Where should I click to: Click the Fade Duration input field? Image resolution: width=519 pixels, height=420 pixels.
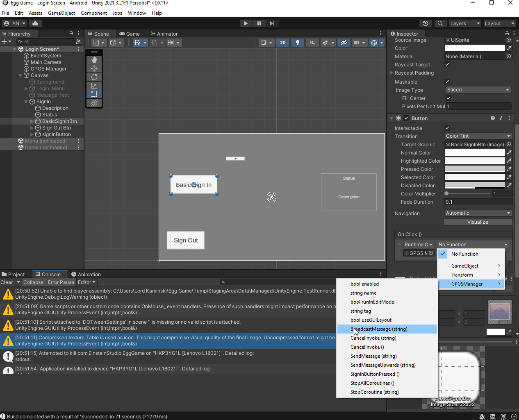pos(478,202)
